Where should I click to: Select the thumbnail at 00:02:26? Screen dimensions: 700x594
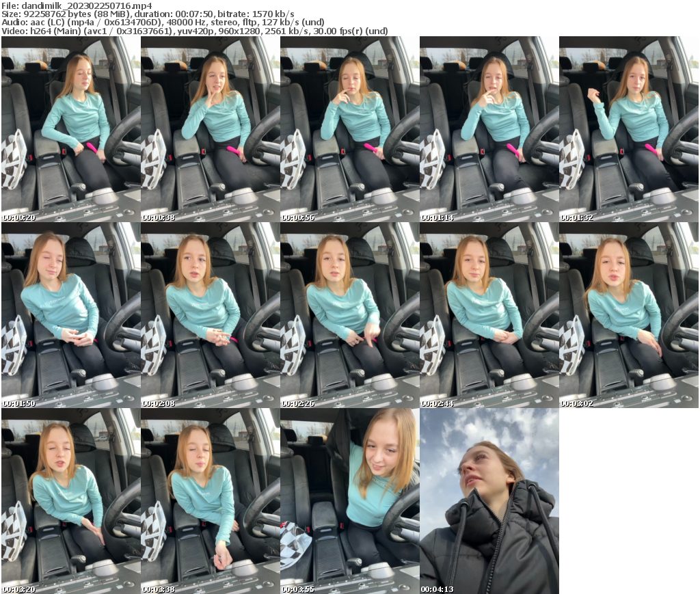click(349, 314)
